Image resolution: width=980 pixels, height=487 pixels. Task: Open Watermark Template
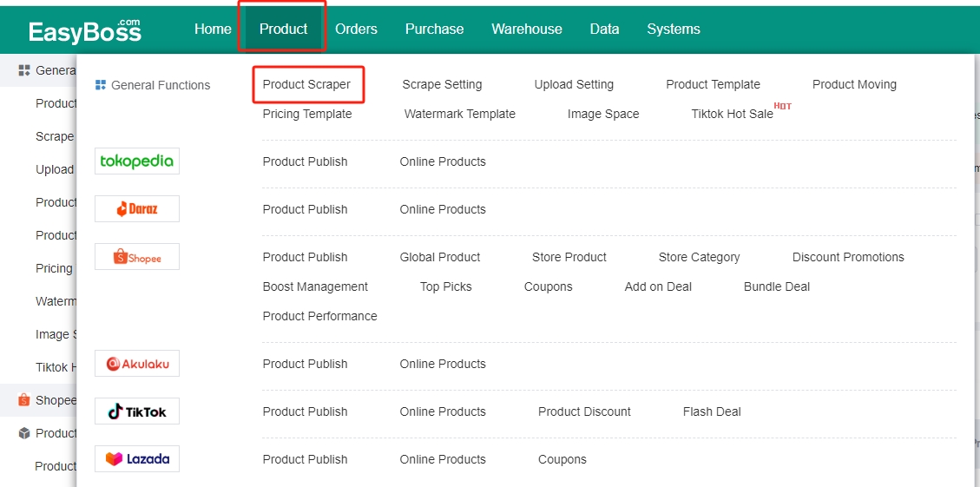click(460, 114)
